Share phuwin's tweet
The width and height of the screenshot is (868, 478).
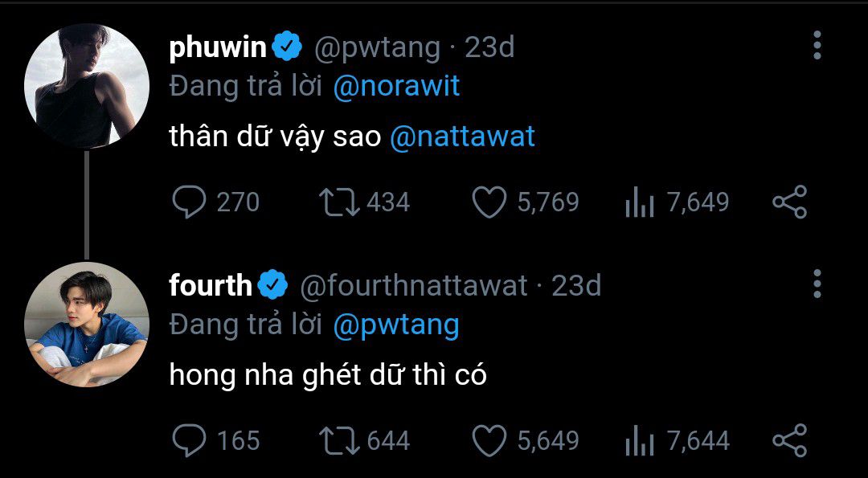(789, 202)
